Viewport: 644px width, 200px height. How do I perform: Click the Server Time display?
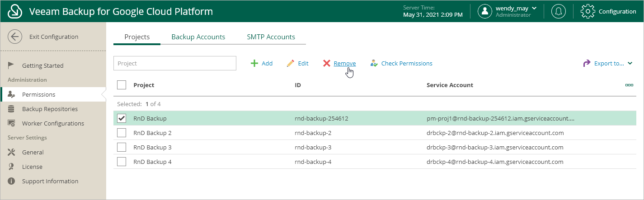pos(432,11)
